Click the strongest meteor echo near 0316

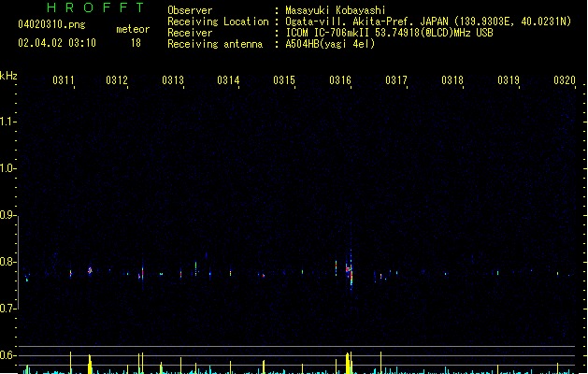point(350,271)
